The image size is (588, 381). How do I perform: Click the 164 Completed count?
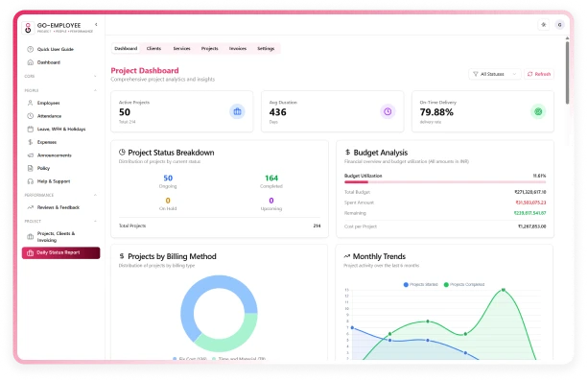point(271,178)
